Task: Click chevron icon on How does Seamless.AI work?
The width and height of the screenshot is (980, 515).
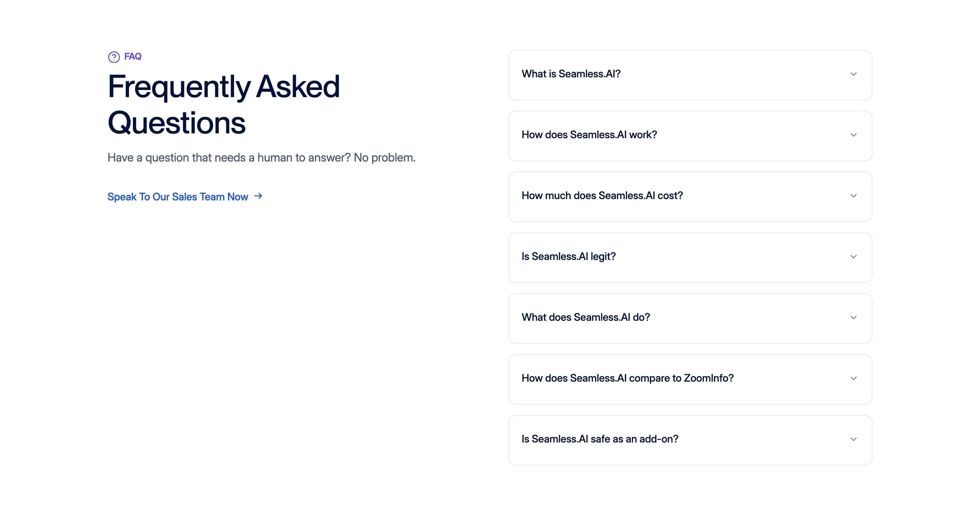Action: point(853,135)
